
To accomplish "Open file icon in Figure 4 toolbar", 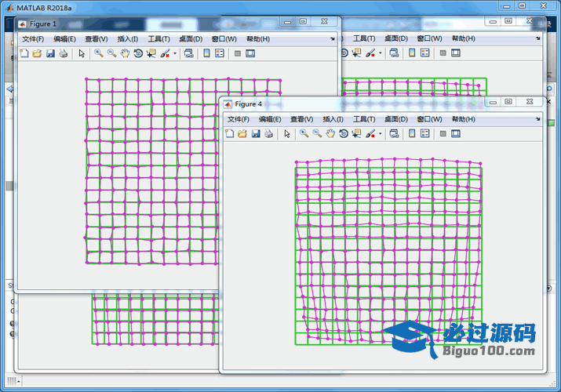I will tap(242, 133).
